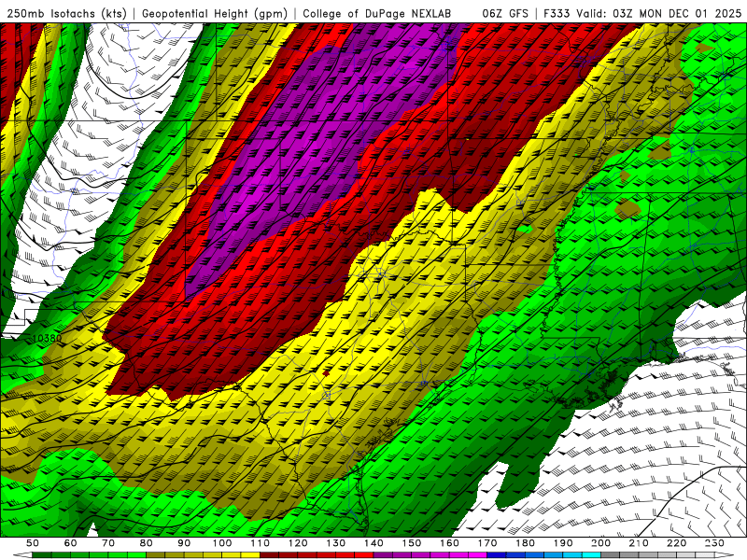Click the '06Z GFS' model run text
The image size is (747, 560).
pyautogui.click(x=505, y=14)
